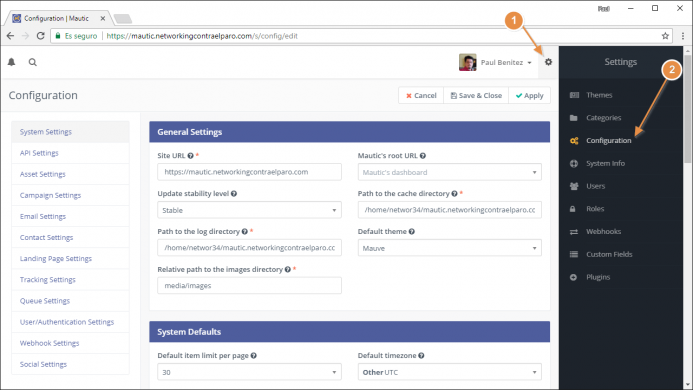Click help icon beside Default theme

coord(411,231)
